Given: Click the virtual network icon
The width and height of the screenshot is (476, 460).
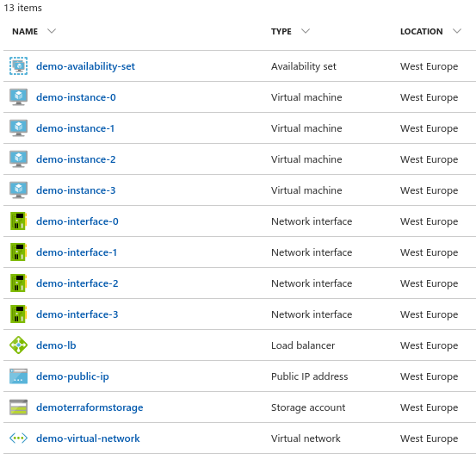Looking at the screenshot, I should click(x=19, y=438).
